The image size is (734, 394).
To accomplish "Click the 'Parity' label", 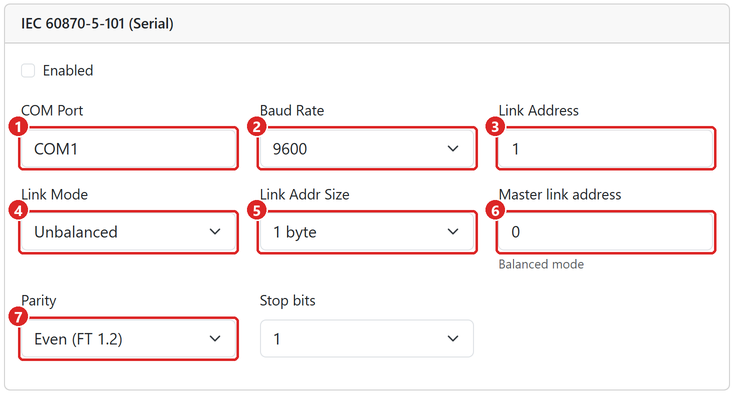I will [39, 300].
